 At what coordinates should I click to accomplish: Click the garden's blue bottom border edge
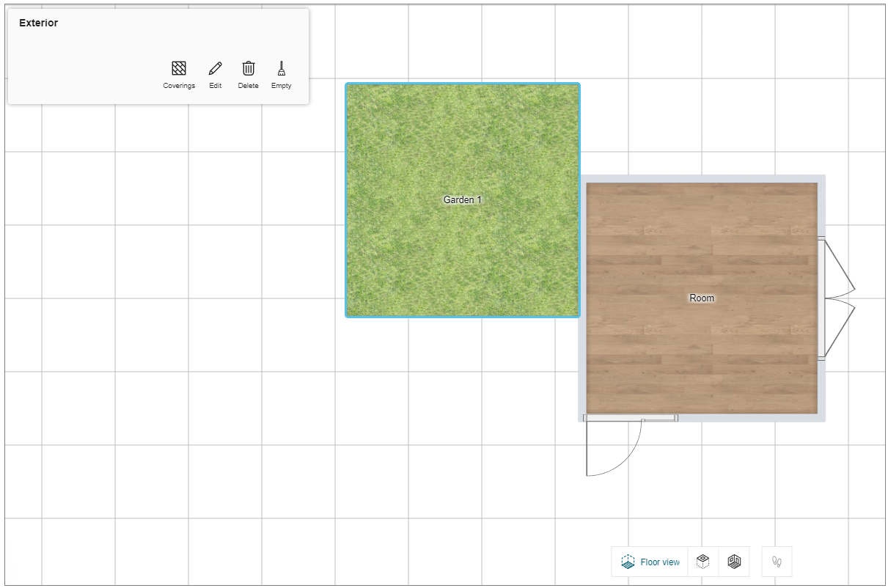click(x=463, y=316)
